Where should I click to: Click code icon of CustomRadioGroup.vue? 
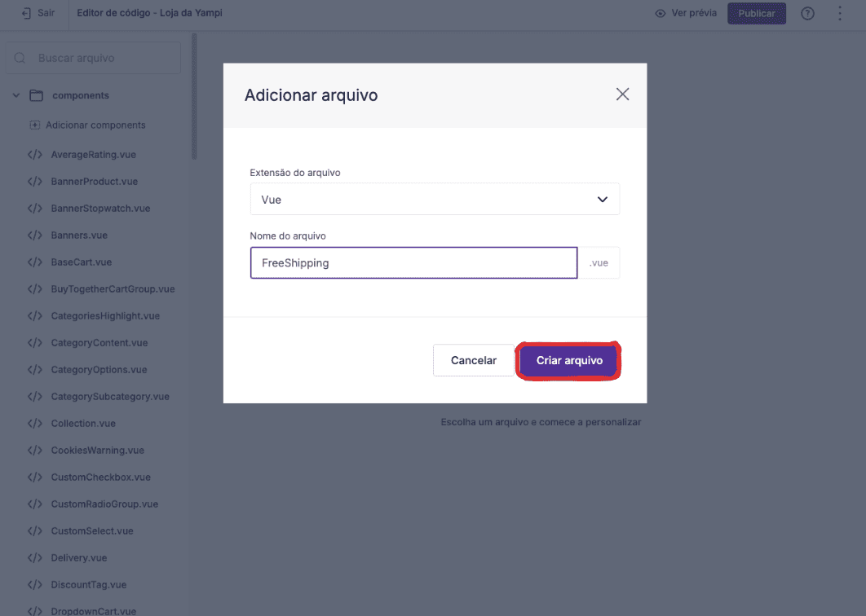point(35,504)
